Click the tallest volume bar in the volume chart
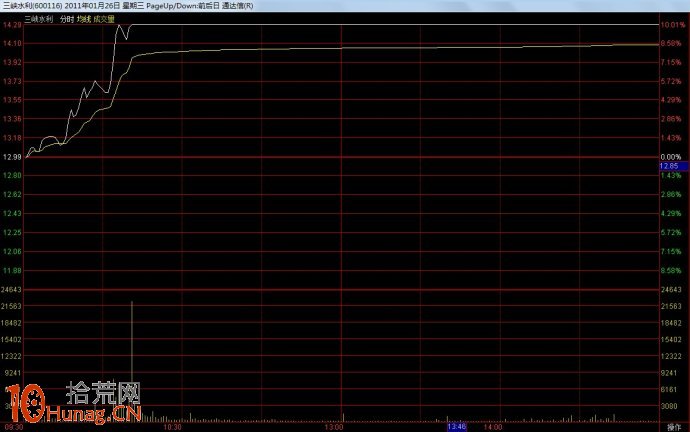Viewport: 690px width, 432px height. pos(132,361)
